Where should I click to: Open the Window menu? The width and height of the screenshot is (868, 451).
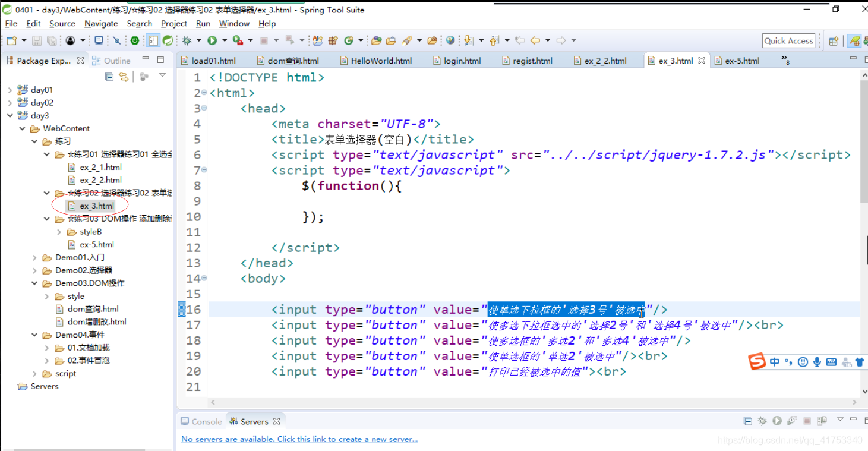pyautogui.click(x=234, y=23)
